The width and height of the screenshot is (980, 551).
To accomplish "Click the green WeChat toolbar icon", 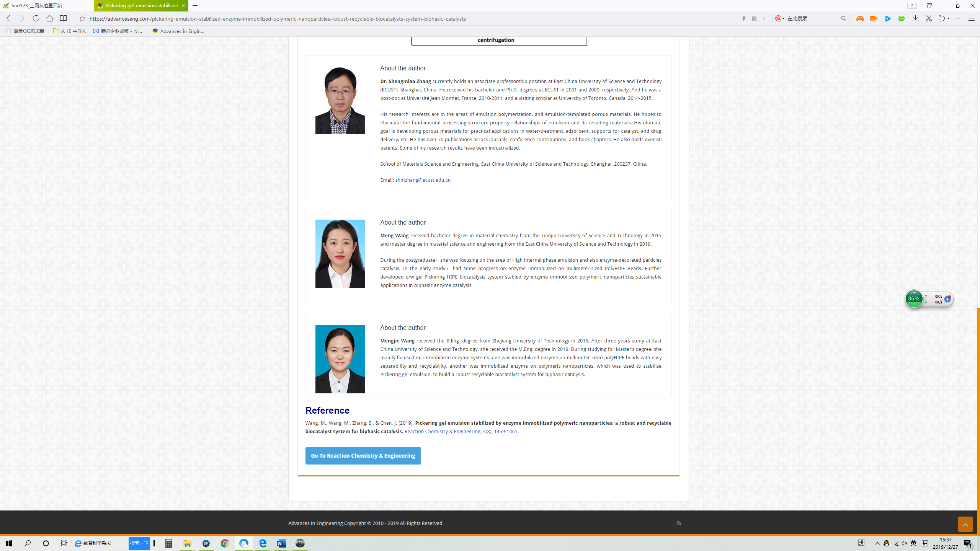I will click(902, 18).
